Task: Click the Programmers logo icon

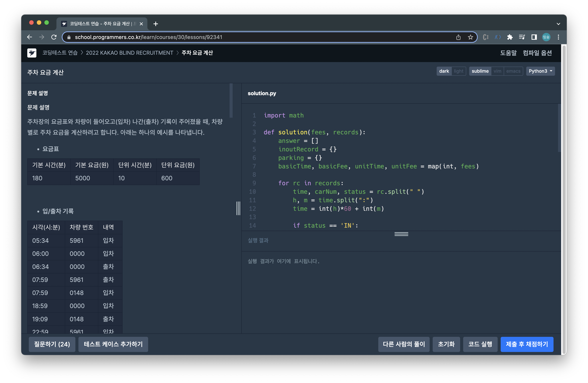Action: tap(32, 53)
